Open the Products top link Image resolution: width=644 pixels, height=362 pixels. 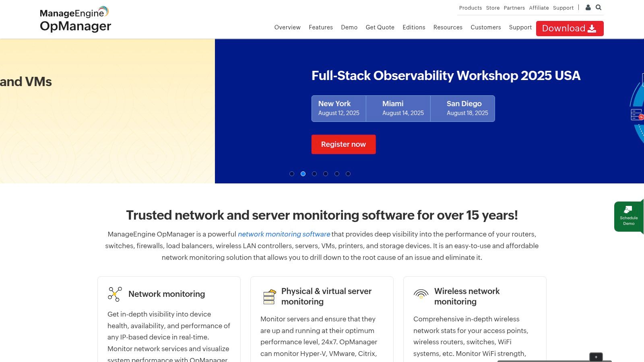(471, 8)
